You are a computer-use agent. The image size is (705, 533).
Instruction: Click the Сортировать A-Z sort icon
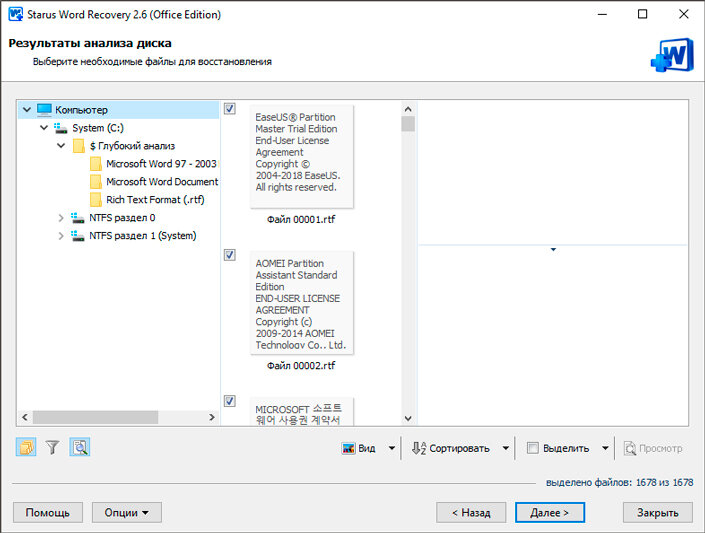click(419, 448)
